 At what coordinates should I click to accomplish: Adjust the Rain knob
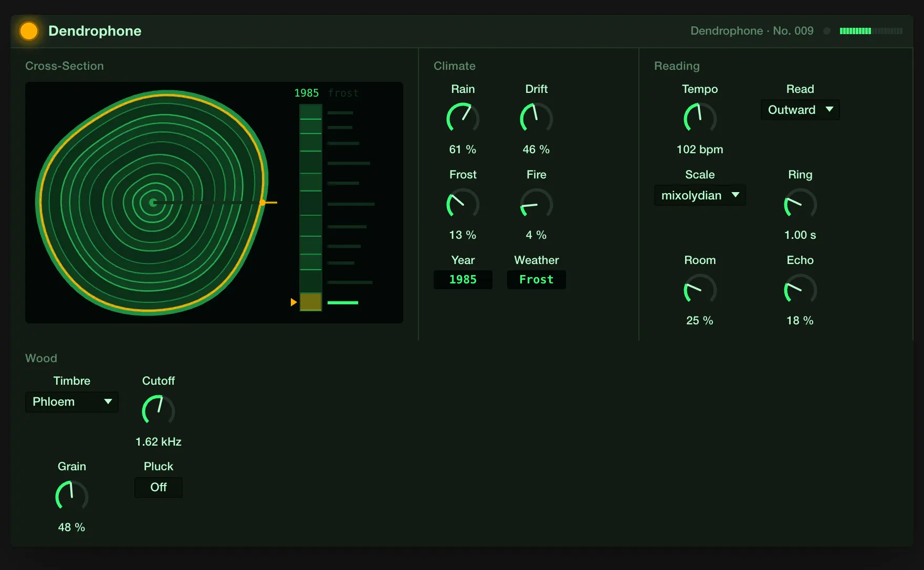coord(463,118)
